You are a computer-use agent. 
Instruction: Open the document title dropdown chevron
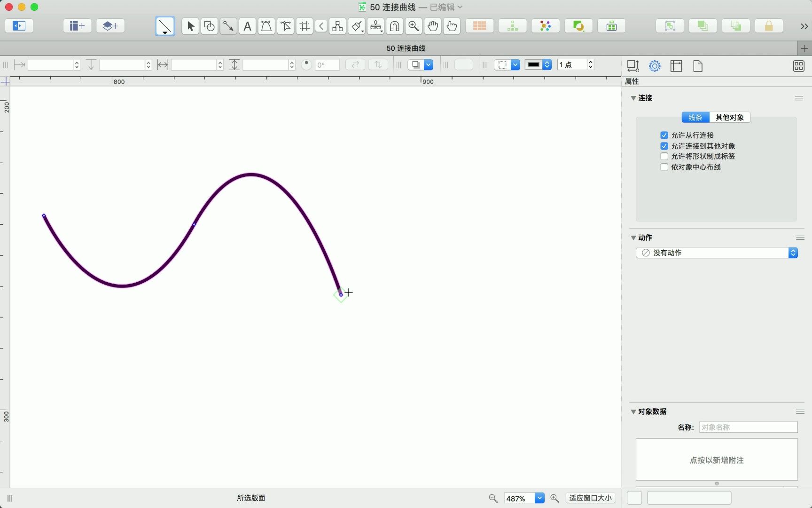click(x=460, y=7)
